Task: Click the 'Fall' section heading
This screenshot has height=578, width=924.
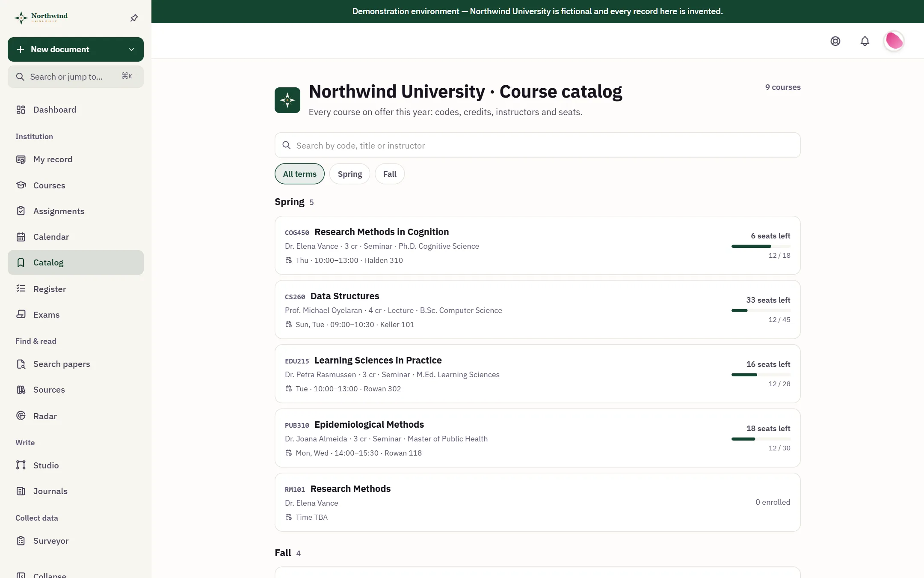Action: point(283,553)
